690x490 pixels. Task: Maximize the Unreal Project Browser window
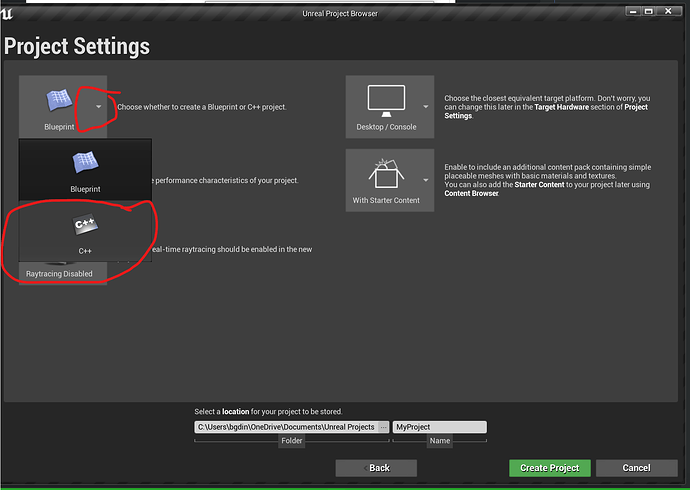(x=648, y=11)
